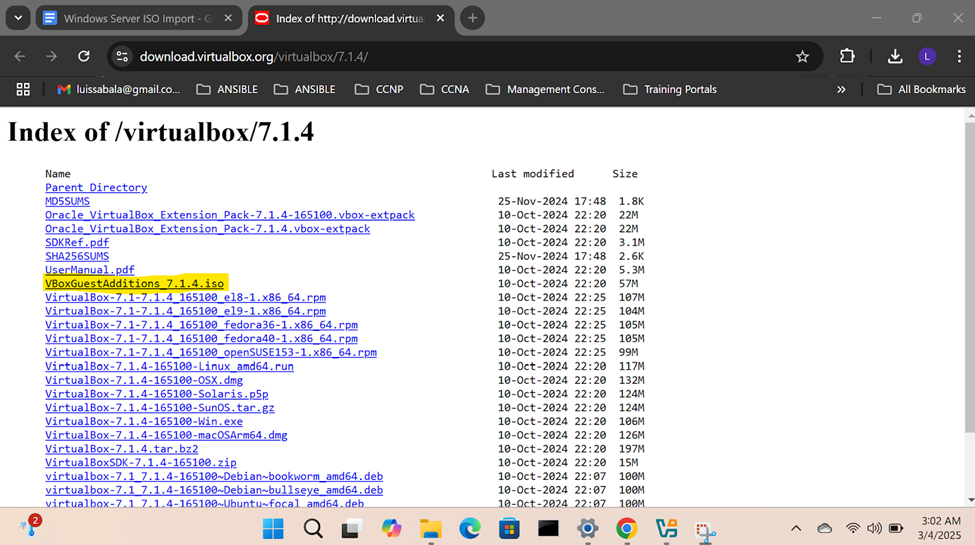Go forward to next page
Viewport: 975px width, 545px height.
(52, 57)
